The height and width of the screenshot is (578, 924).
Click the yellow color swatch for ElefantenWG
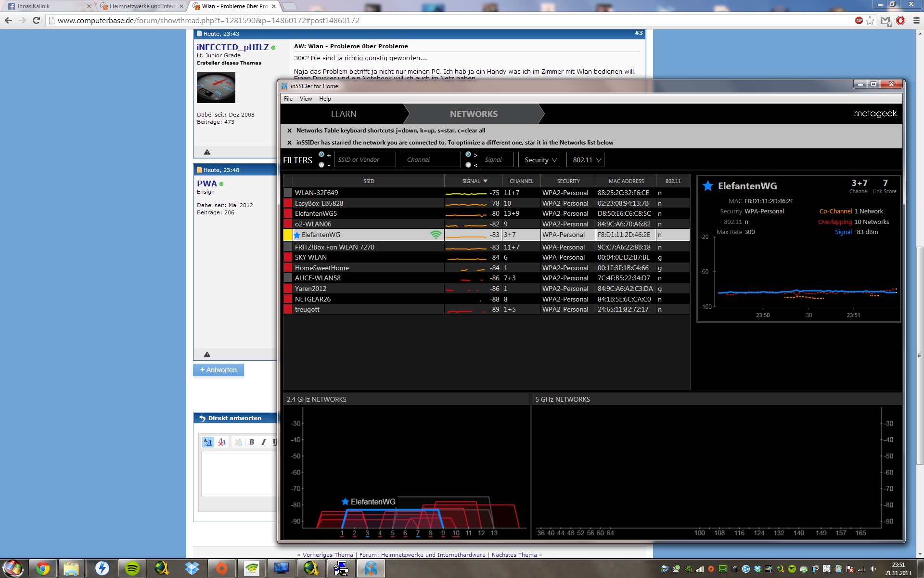tap(288, 235)
